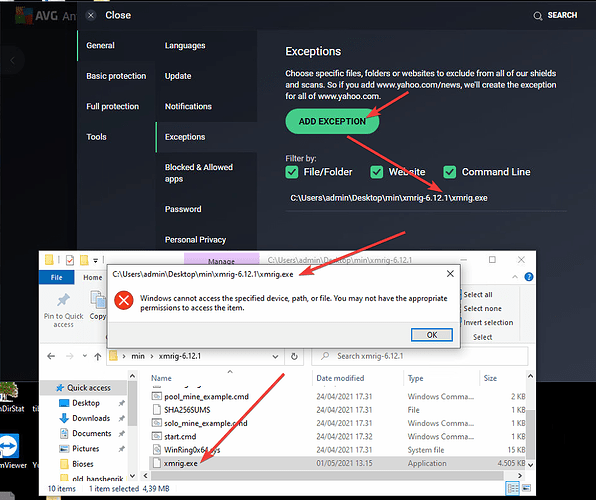Expand the min breadcrumb chevron
The width and height of the screenshot is (596, 500).
click(152, 356)
